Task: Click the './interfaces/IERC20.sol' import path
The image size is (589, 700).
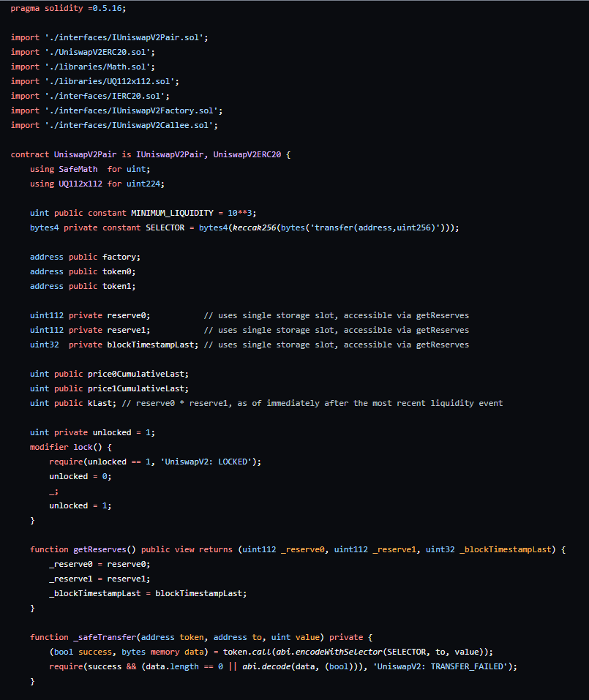Action: 105,96
